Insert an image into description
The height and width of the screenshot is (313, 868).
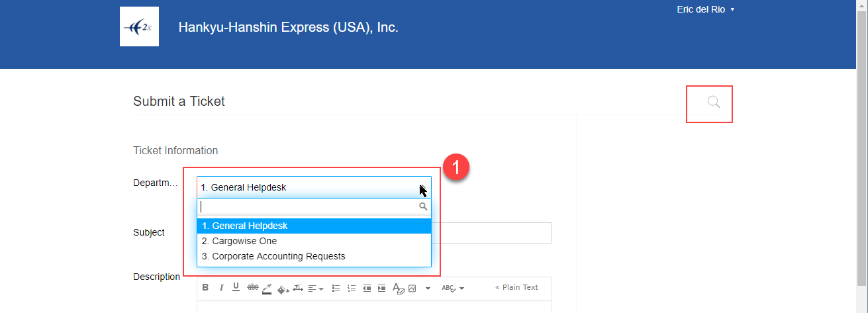click(412, 289)
